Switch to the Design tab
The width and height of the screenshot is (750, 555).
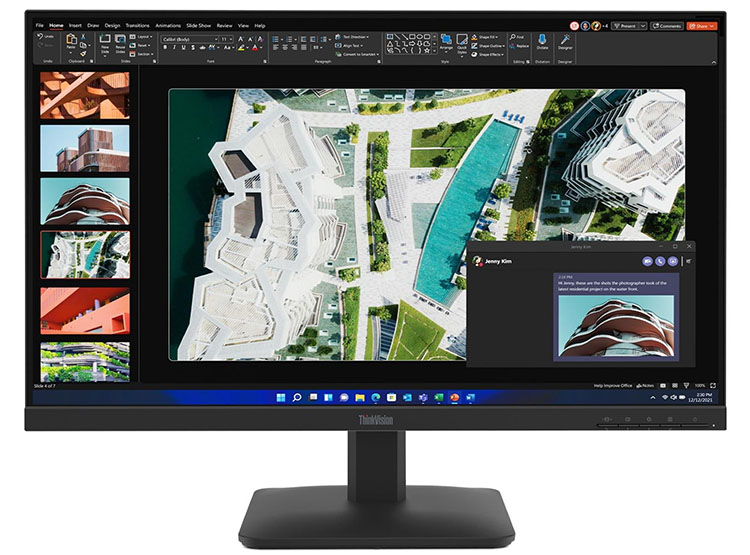112,25
